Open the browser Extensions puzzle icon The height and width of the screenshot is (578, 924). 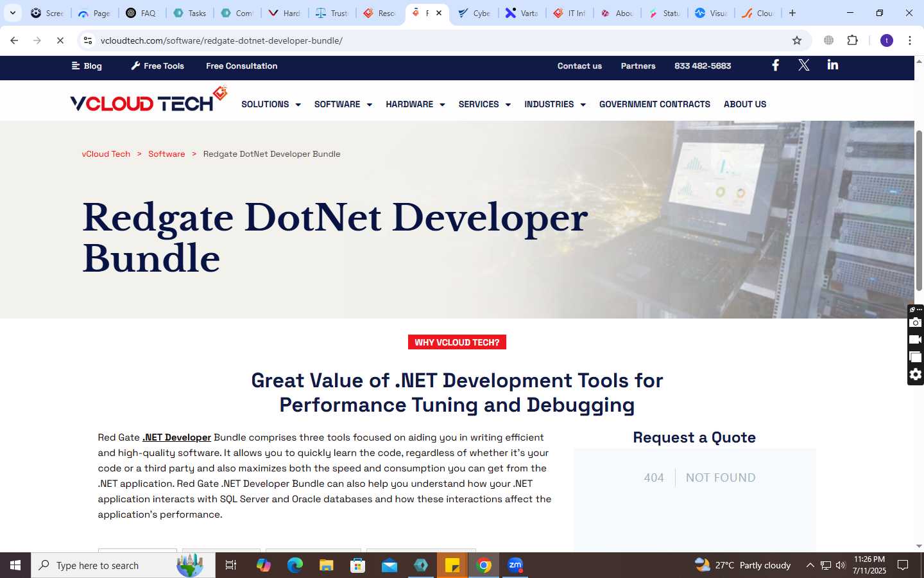coord(852,40)
